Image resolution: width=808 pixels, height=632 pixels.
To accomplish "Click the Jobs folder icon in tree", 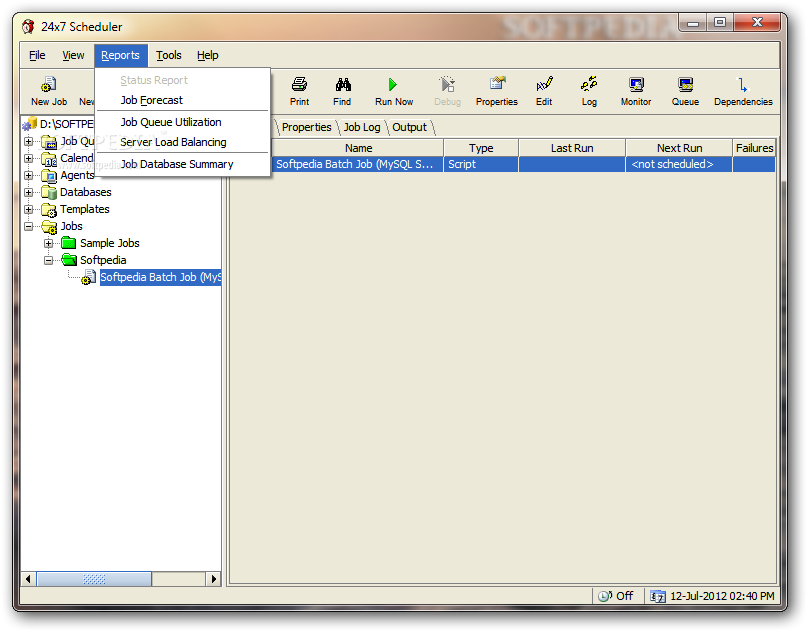I will tap(49, 227).
